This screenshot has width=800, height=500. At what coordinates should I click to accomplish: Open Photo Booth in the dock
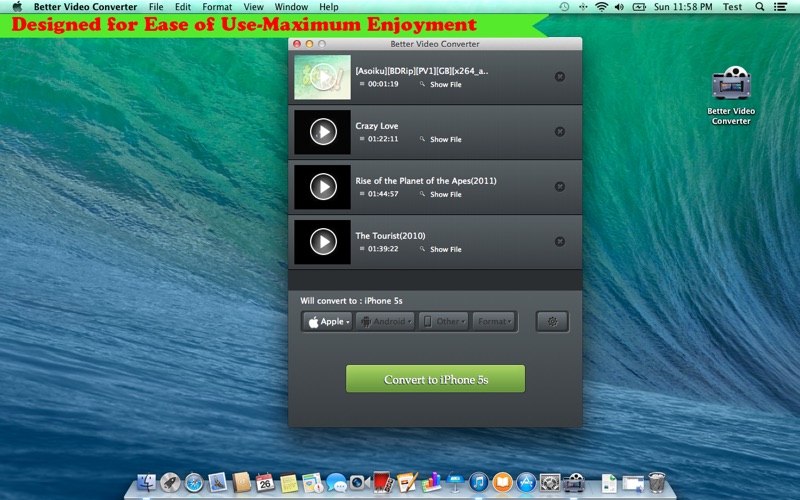[384, 482]
